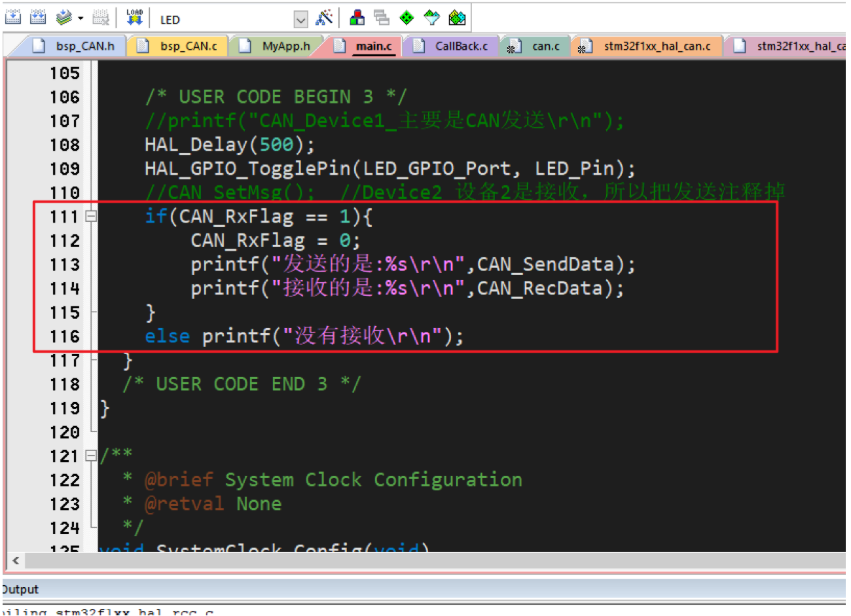Click the Output panel title
The height and width of the screenshot is (616, 851).
20,589
